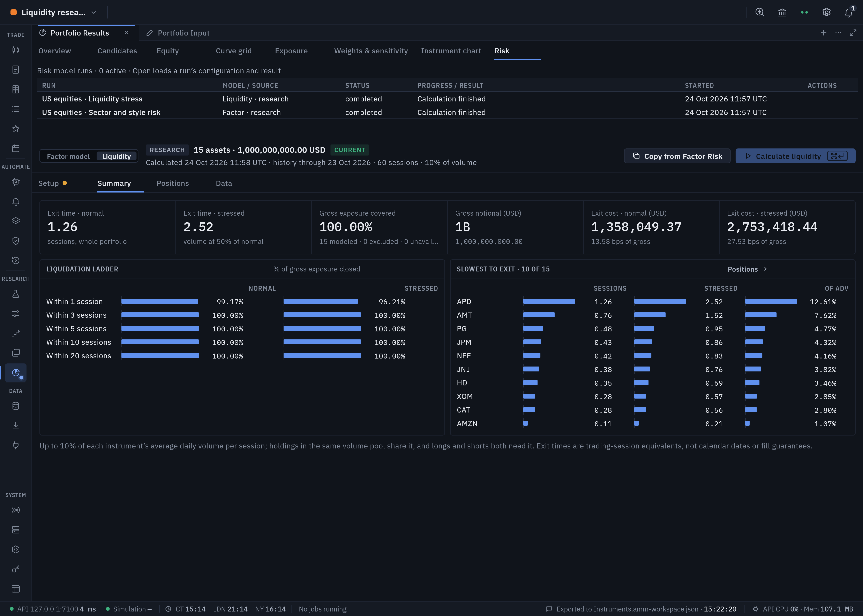Click the bank building icon in top bar

[x=782, y=12]
